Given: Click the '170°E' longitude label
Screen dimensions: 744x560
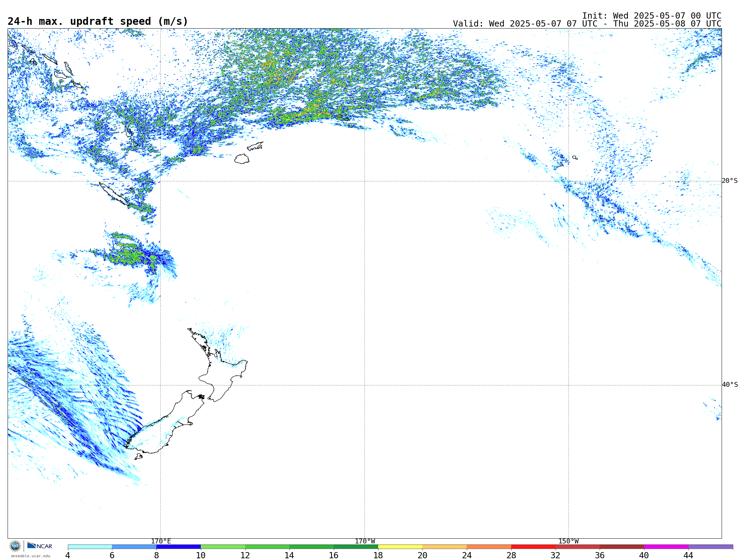Looking at the screenshot, I should [161, 541].
